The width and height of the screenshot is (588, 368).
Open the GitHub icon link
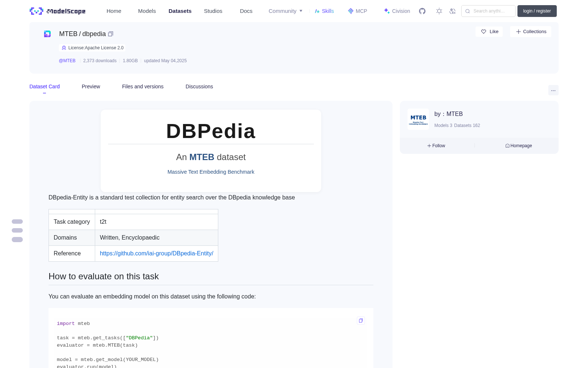click(422, 11)
